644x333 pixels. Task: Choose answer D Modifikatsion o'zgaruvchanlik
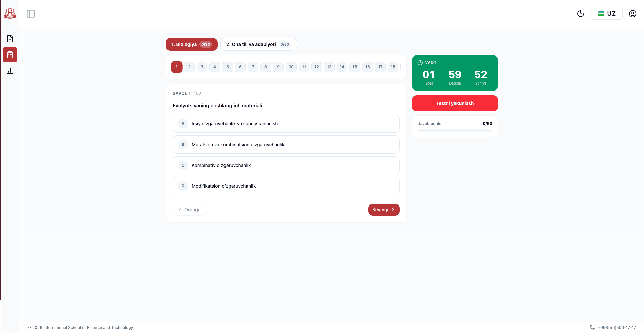[x=286, y=186]
